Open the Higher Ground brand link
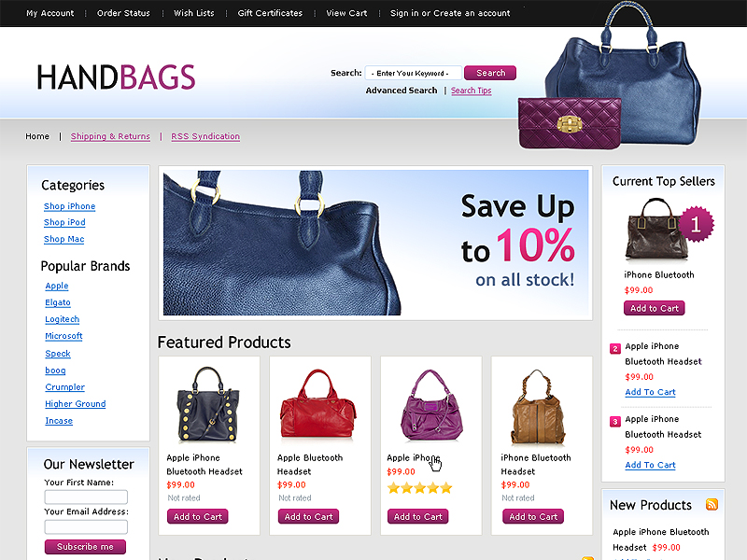Screen dimensions: 747x560 [76, 404]
